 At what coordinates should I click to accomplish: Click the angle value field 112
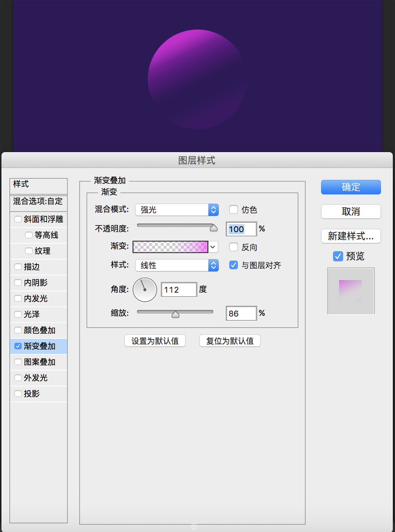[179, 290]
